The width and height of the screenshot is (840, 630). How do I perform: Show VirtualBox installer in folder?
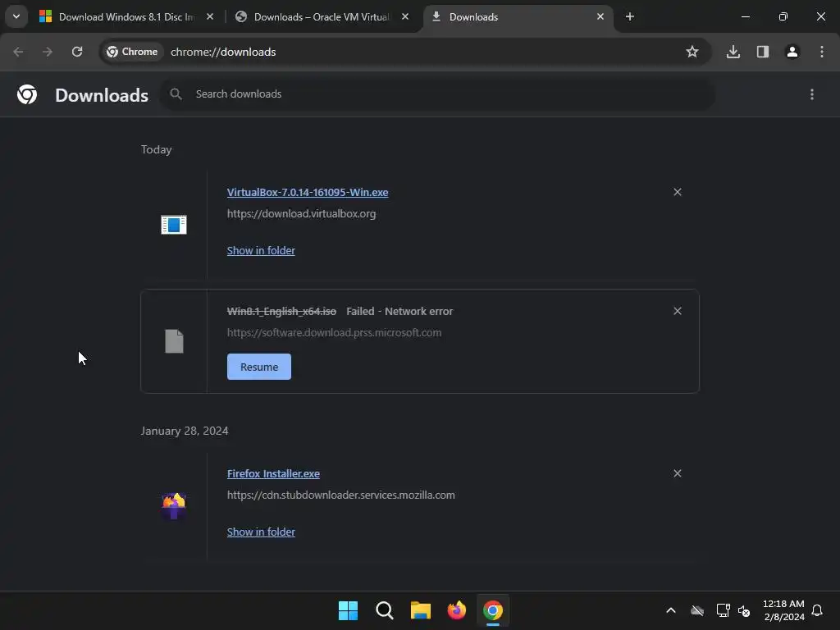tap(261, 251)
